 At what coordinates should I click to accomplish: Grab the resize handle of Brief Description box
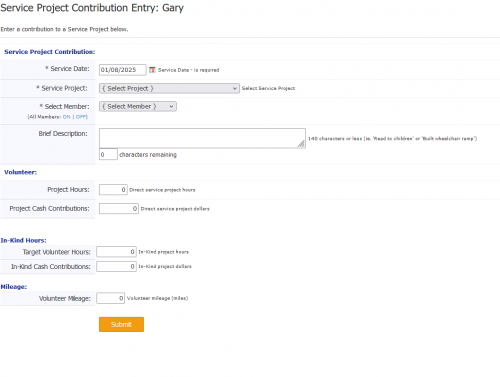click(x=301, y=144)
